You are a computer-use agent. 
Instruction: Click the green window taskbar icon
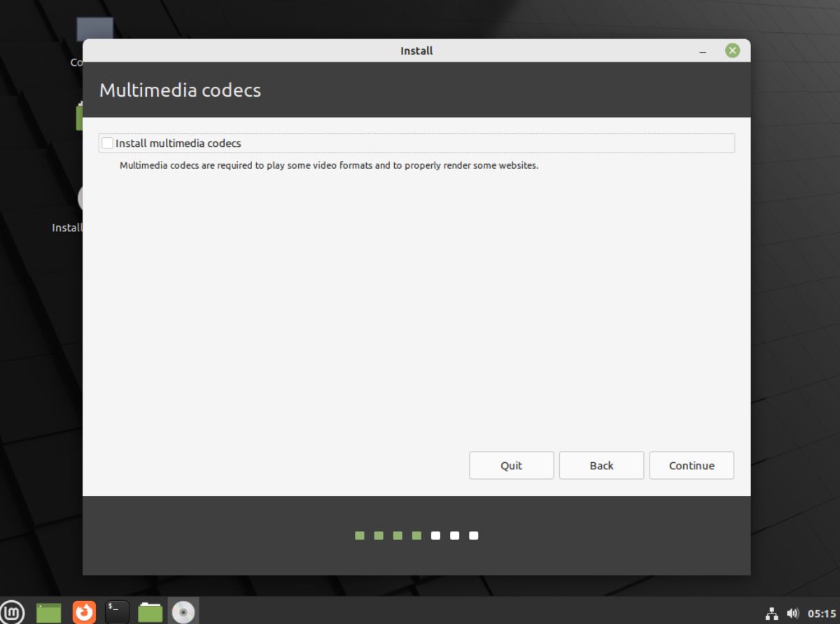click(x=49, y=611)
